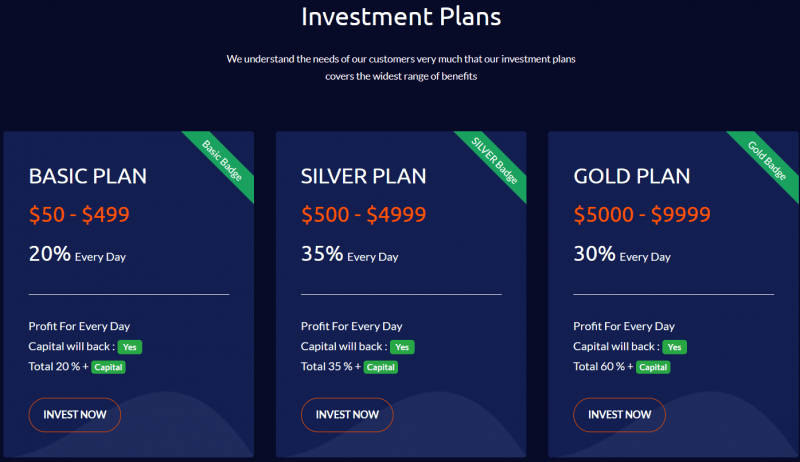Image resolution: width=800 pixels, height=462 pixels.
Task: Click the Capital tag in Gold Plan
Action: 653,367
